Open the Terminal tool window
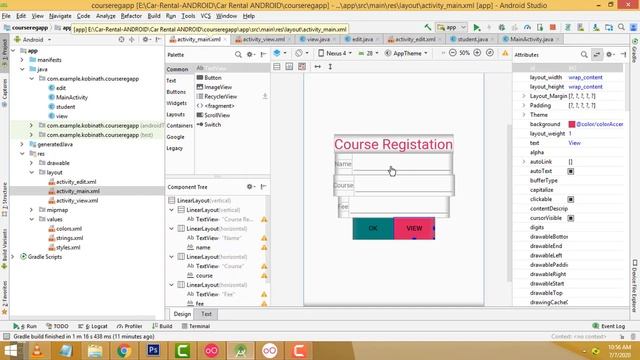The image size is (640, 360). [x=196, y=326]
